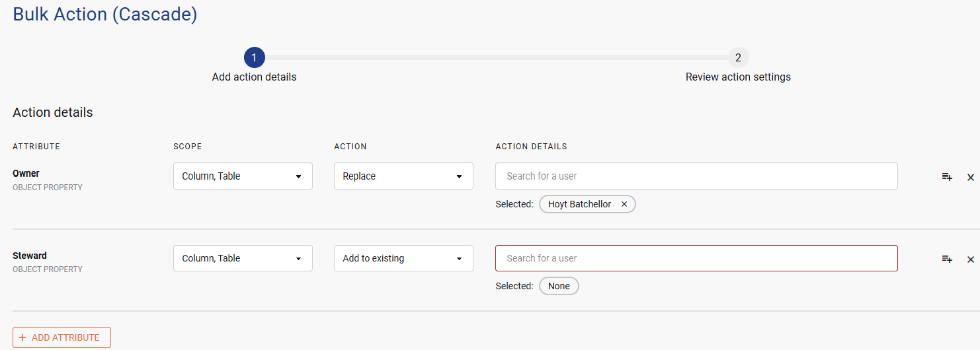Viewport: 980px width, 350px height.
Task: Click the ACTION DETAILS column header
Action: click(x=531, y=147)
